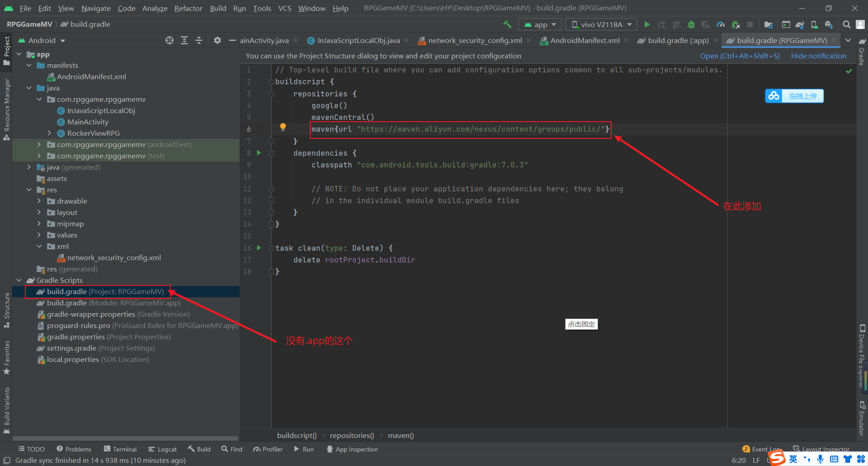
Task: Click the Make Project hammer icon
Action: point(507,24)
